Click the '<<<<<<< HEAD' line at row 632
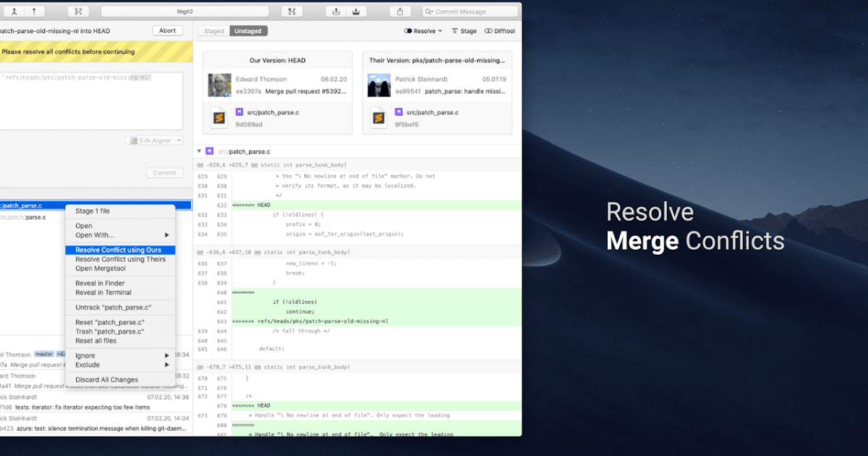This screenshot has width=868, height=456. [357, 206]
